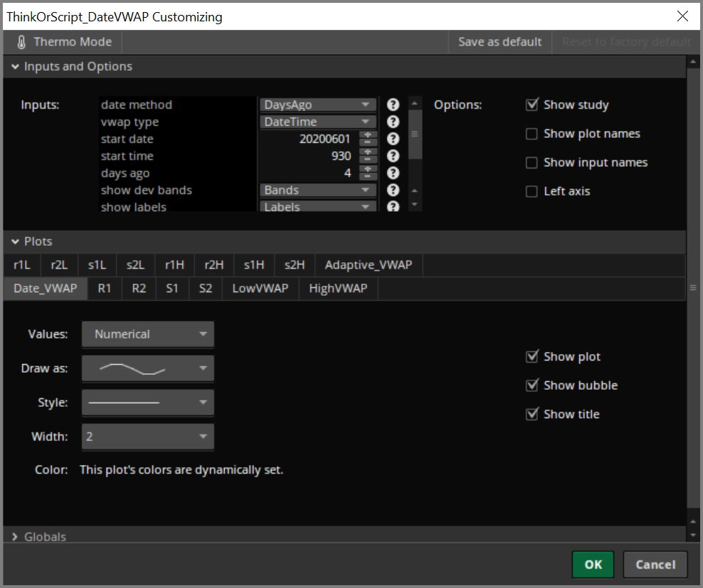Screen dimensions: 703x588
Task: Open the r1H plot tab
Action: [174, 265]
